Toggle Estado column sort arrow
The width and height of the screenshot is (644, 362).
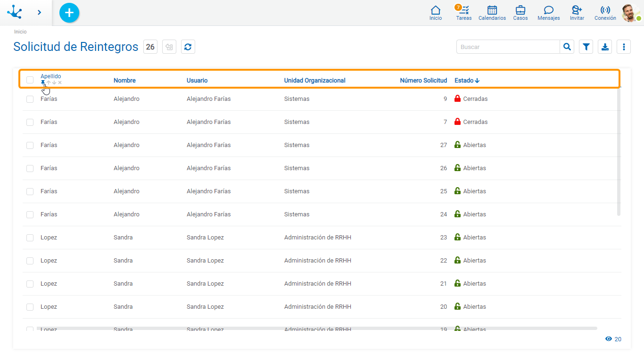[477, 81]
